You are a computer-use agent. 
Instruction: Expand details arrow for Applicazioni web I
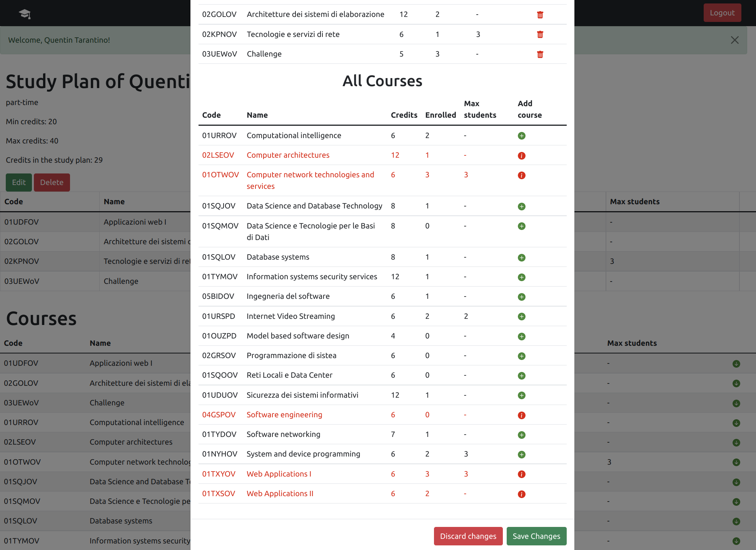click(x=736, y=364)
